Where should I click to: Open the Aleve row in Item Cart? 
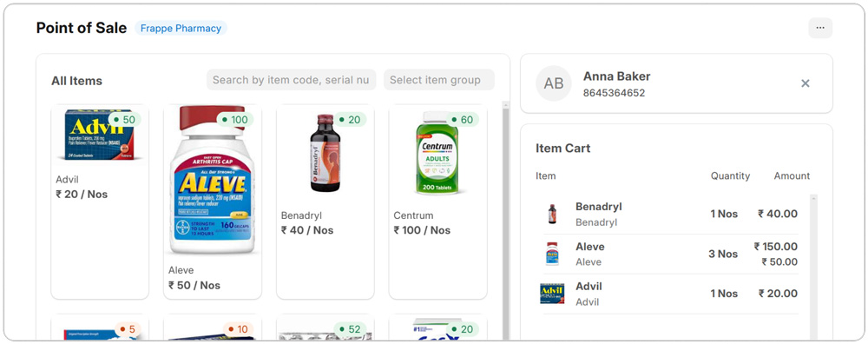click(671, 254)
